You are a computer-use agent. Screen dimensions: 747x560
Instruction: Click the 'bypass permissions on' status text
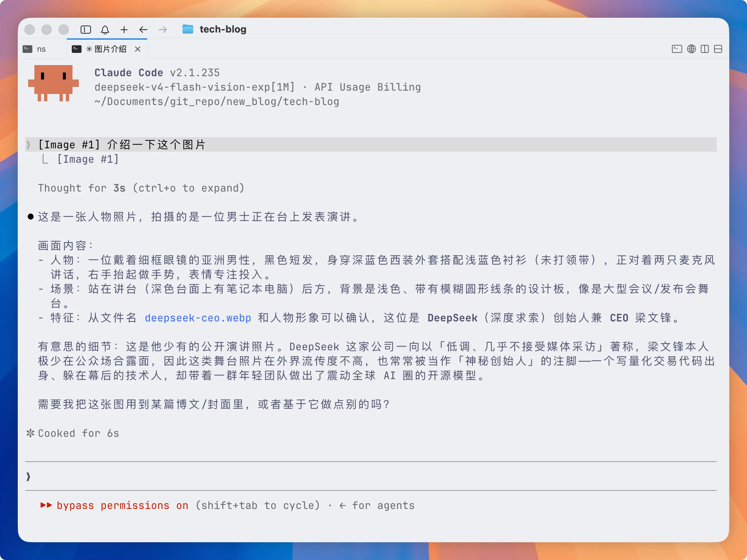[122, 505]
